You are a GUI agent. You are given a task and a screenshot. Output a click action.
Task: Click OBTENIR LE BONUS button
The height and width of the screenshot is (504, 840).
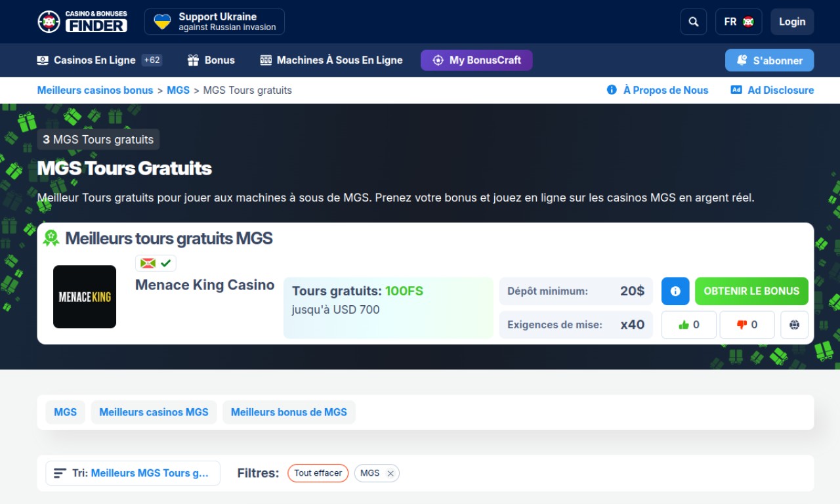tap(751, 291)
